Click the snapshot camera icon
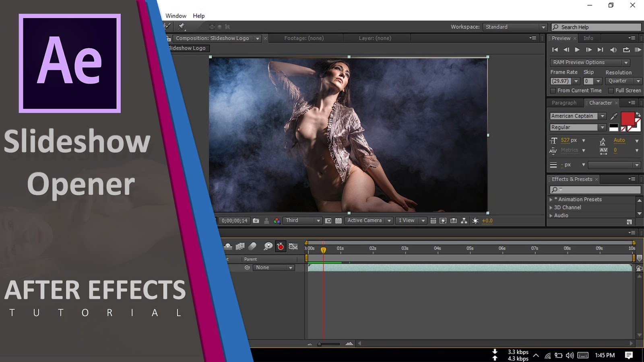The width and height of the screenshot is (644, 362). pyautogui.click(x=256, y=221)
